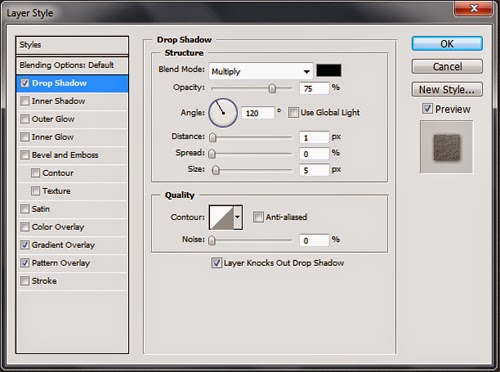Select the Drop Shadow row label
Image resolution: width=500 pixels, height=372 pixels.
pyautogui.click(x=59, y=83)
